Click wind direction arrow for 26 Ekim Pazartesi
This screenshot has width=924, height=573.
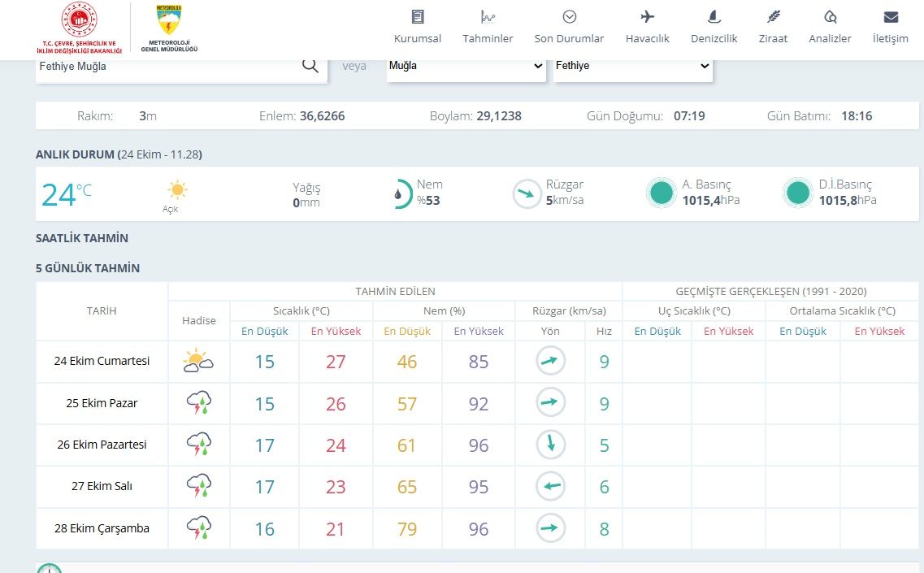tap(550, 445)
